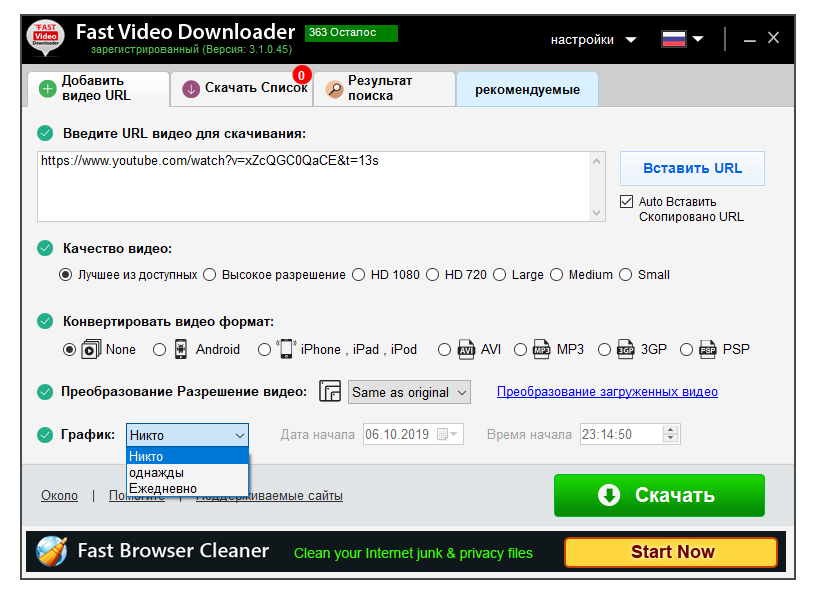The width and height of the screenshot is (828, 605).
Task: Open the настройки dropdown menu
Action: click(x=594, y=40)
